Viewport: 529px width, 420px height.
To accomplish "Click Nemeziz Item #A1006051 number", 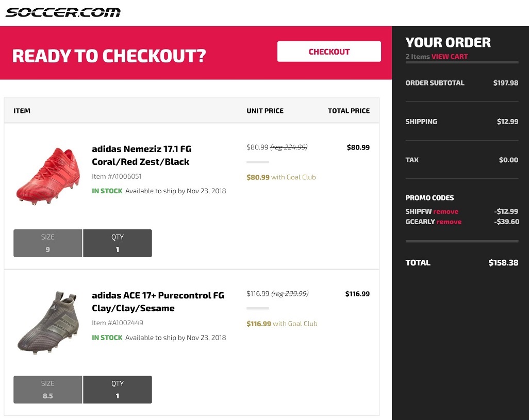I will [117, 177].
